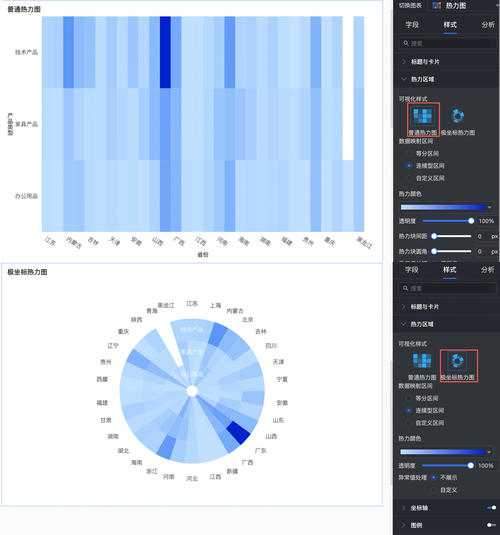Expand the 图例 section chevron
The image size is (500, 535).
404,525
